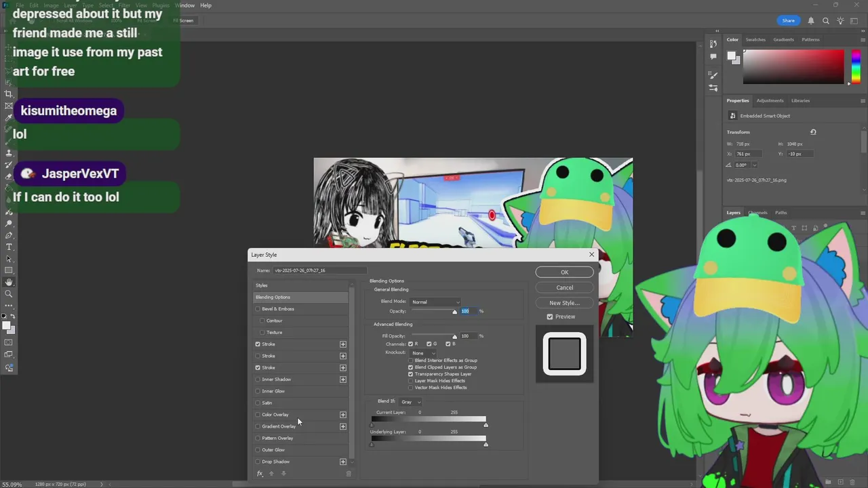Click the layer Name input field

(x=319, y=270)
